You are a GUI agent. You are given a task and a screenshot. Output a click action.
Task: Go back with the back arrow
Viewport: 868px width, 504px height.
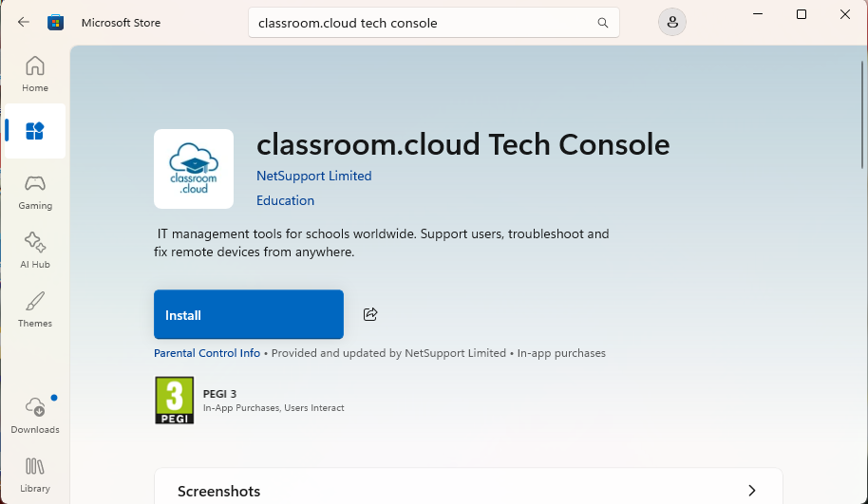point(23,22)
